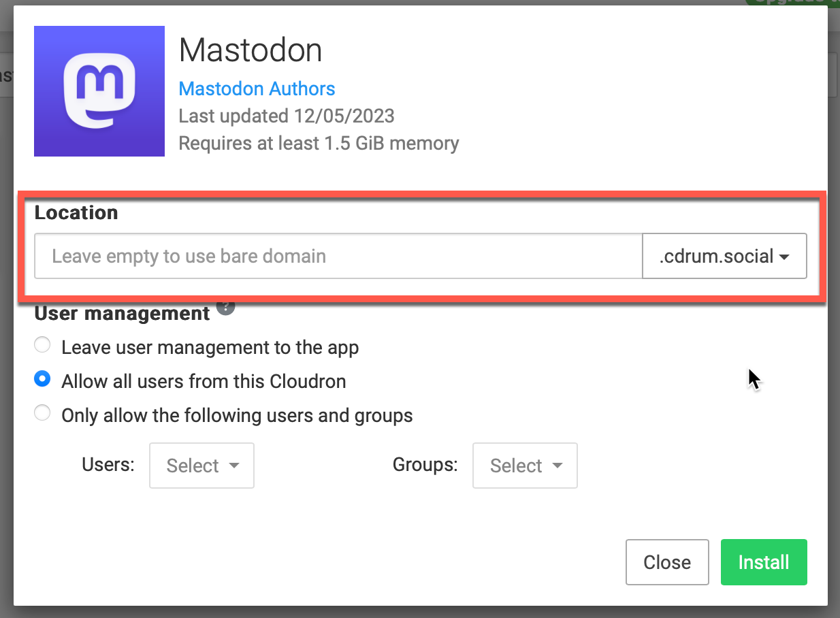Expand the Users Select dropdown
The image size is (840, 618).
pos(201,466)
